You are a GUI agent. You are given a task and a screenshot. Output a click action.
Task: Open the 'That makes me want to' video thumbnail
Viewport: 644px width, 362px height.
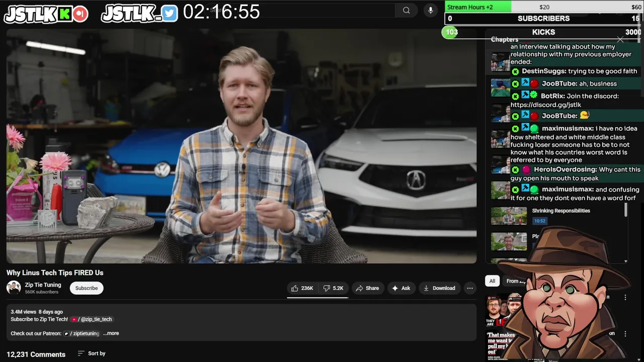[x=505, y=346]
